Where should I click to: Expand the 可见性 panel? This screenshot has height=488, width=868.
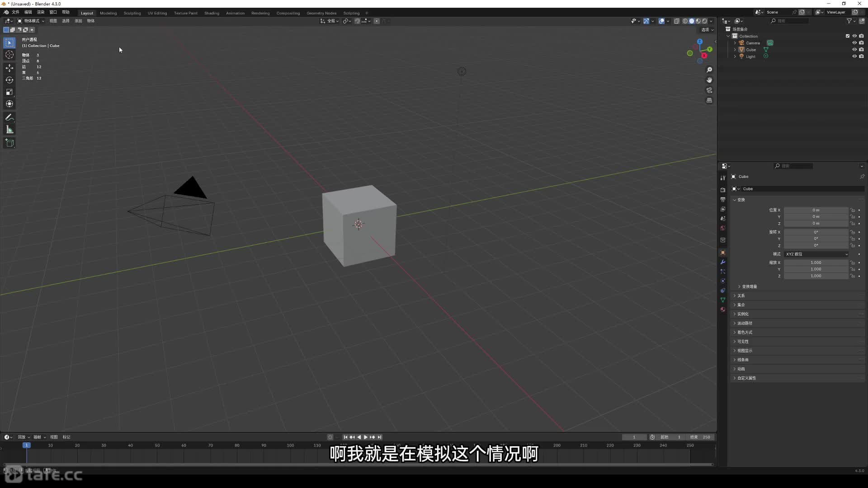coord(797,342)
